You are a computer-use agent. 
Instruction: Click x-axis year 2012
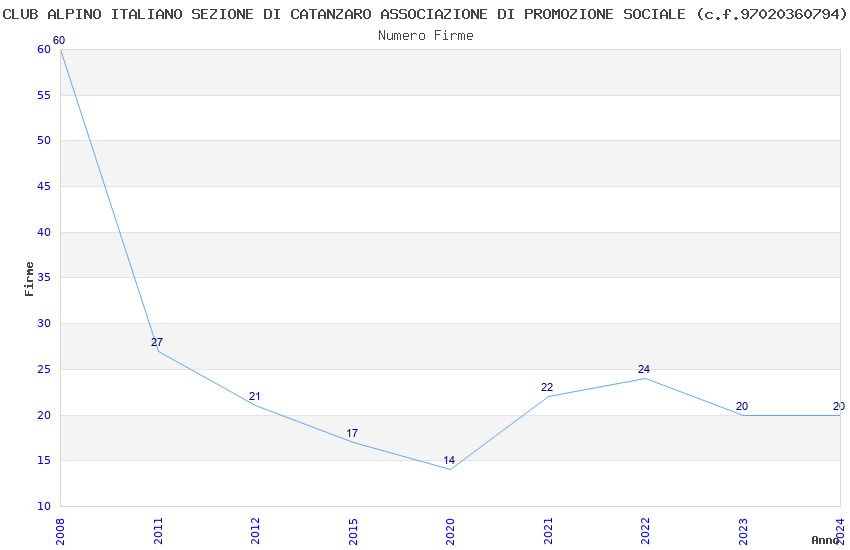pos(255,531)
